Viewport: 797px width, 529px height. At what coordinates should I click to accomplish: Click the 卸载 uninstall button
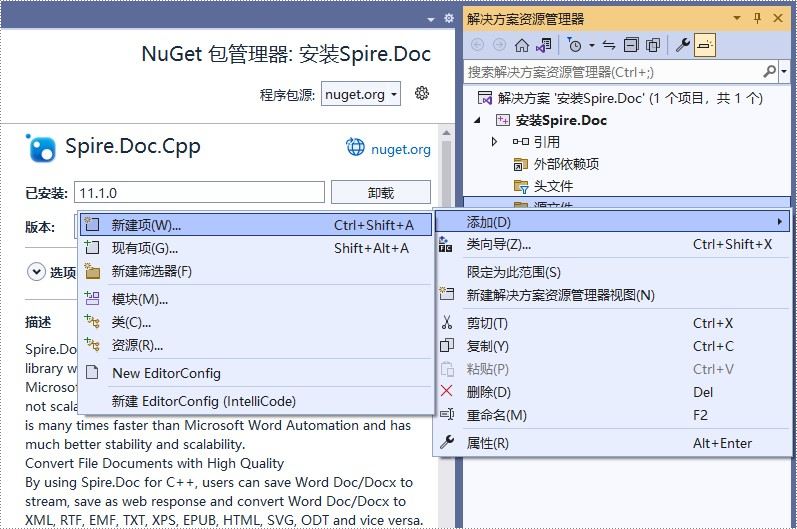[381, 193]
